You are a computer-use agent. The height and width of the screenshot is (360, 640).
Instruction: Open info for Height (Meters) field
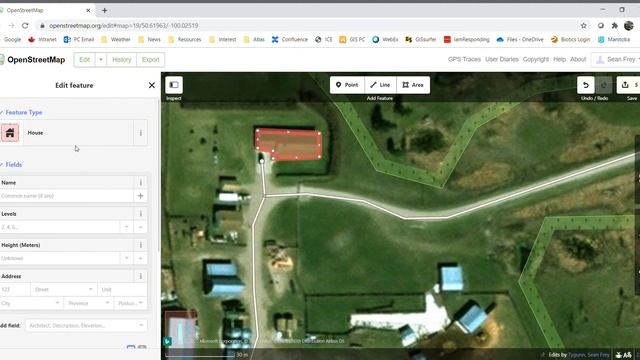click(140, 245)
